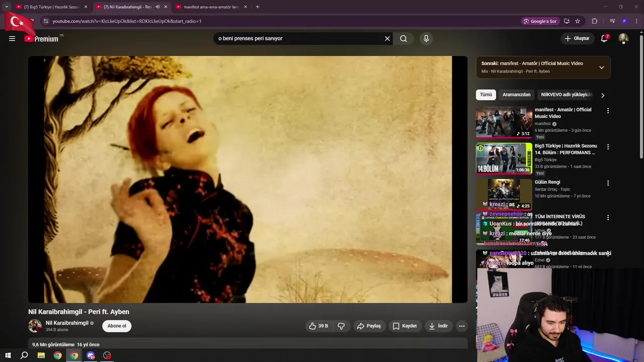Open the Nil Karaibrahimgil channel name link
The image size is (644, 362).
67,323
